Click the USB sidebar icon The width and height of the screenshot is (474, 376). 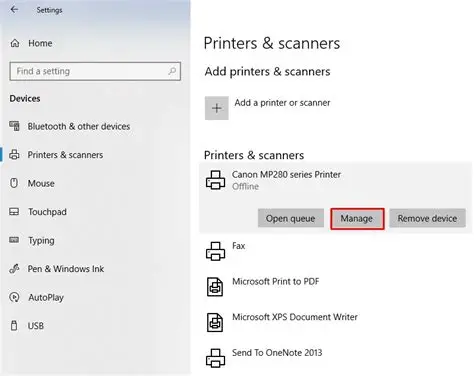coord(14,326)
